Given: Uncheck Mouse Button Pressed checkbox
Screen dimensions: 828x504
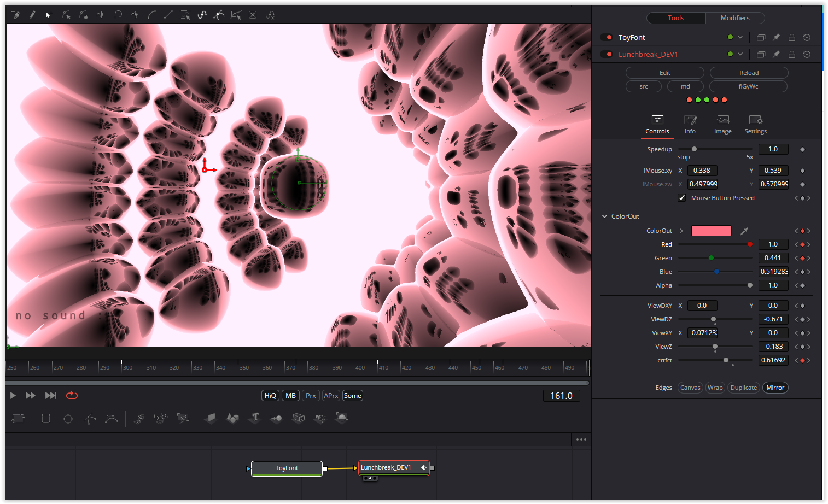Looking at the screenshot, I should pyautogui.click(x=682, y=198).
